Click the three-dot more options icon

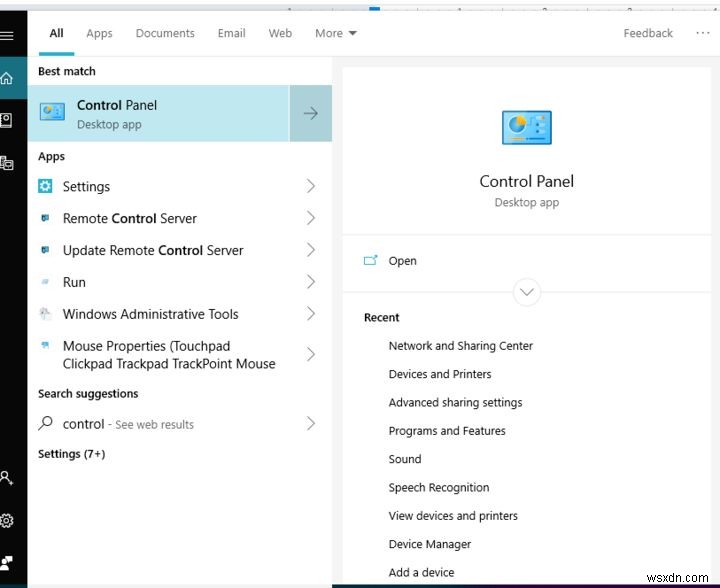[x=702, y=33]
